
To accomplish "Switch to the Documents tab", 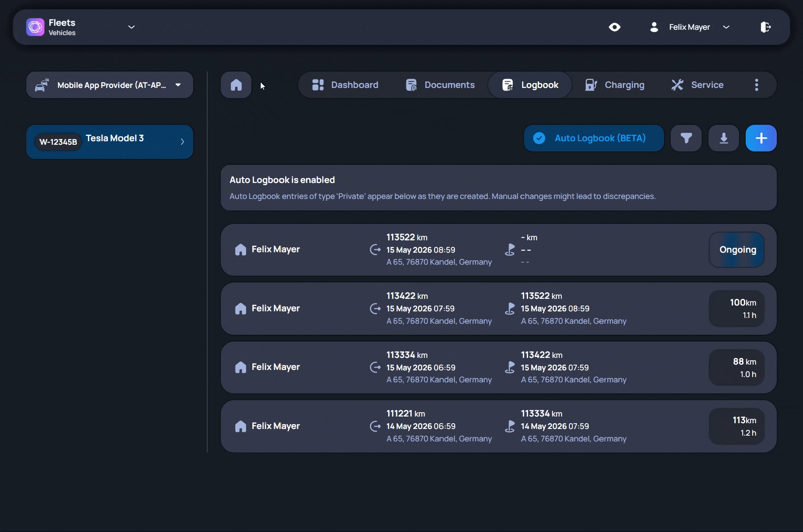I will click(x=441, y=85).
